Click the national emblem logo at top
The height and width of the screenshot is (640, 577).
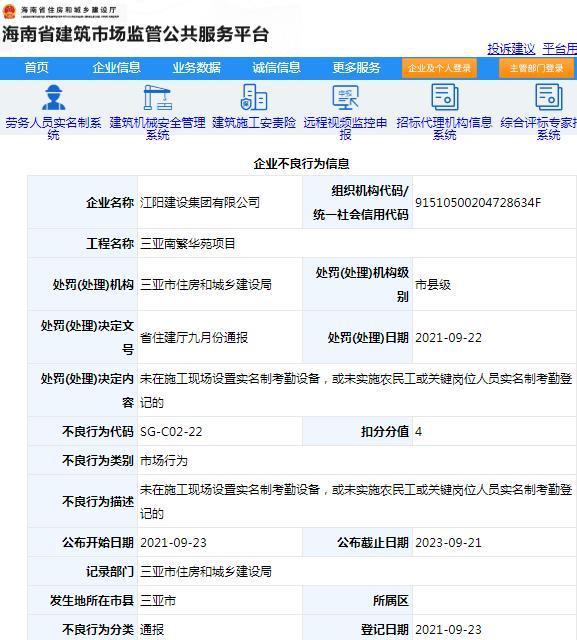point(9,11)
